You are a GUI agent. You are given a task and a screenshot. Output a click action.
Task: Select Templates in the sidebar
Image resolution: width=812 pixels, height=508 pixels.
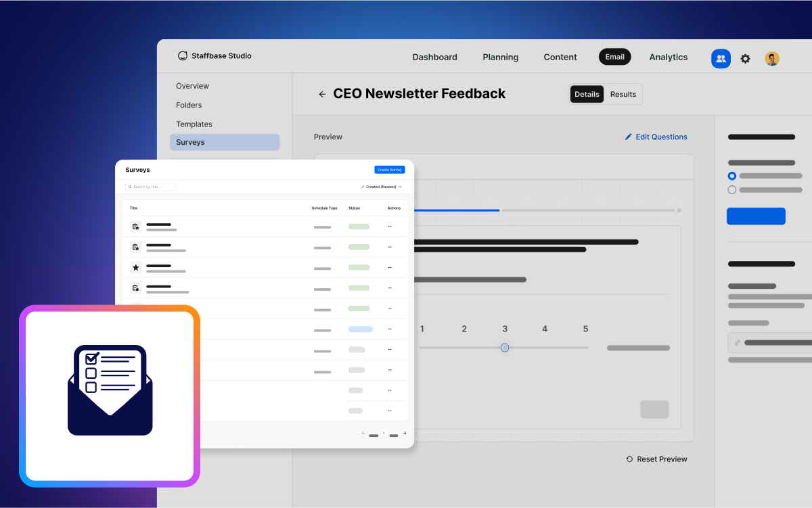click(x=194, y=124)
